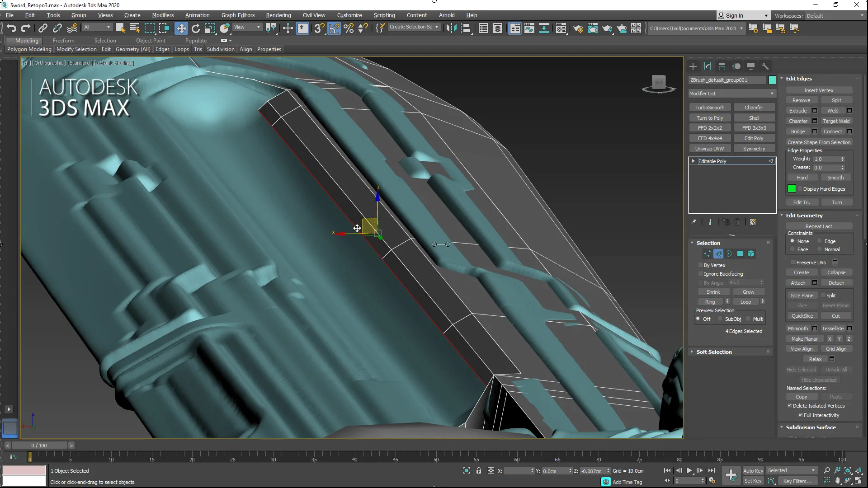Click the Target Weld button
This screenshot has height=488, width=868.
[x=836, y=121]
